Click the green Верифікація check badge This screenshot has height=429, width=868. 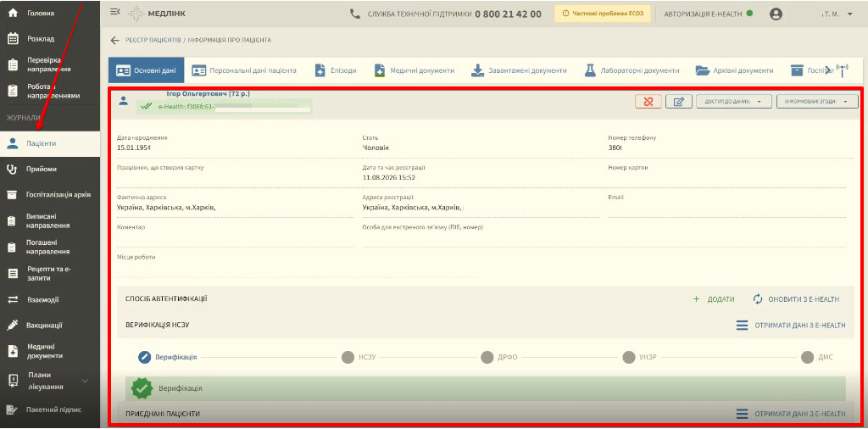[x=142, y=388]
